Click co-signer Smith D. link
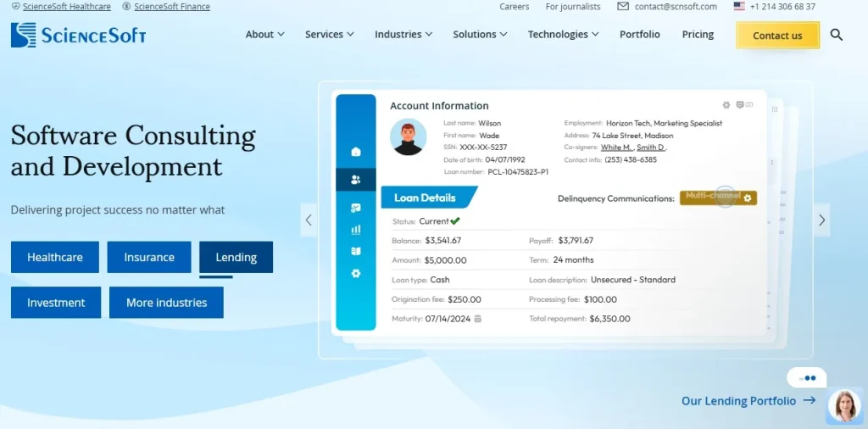This screenshot has width=868, height=429. pyautogui.click(x=652, y=148)
